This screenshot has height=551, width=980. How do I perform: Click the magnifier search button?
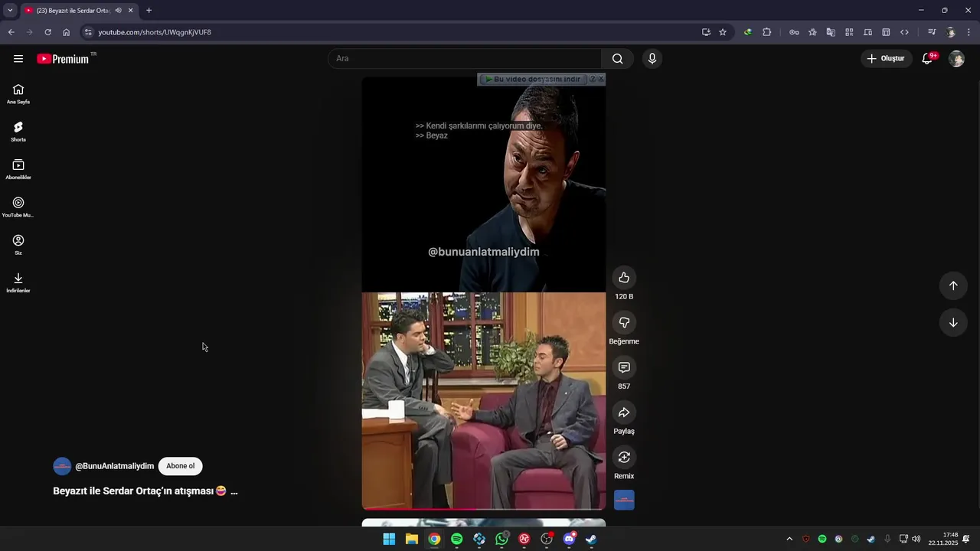617,59
